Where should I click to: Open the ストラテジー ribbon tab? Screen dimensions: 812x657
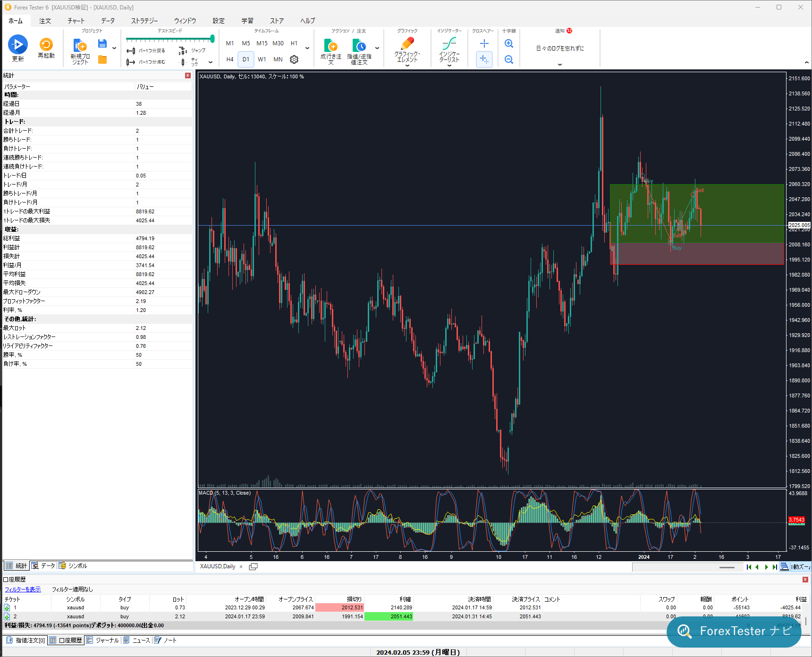(144, 21)
